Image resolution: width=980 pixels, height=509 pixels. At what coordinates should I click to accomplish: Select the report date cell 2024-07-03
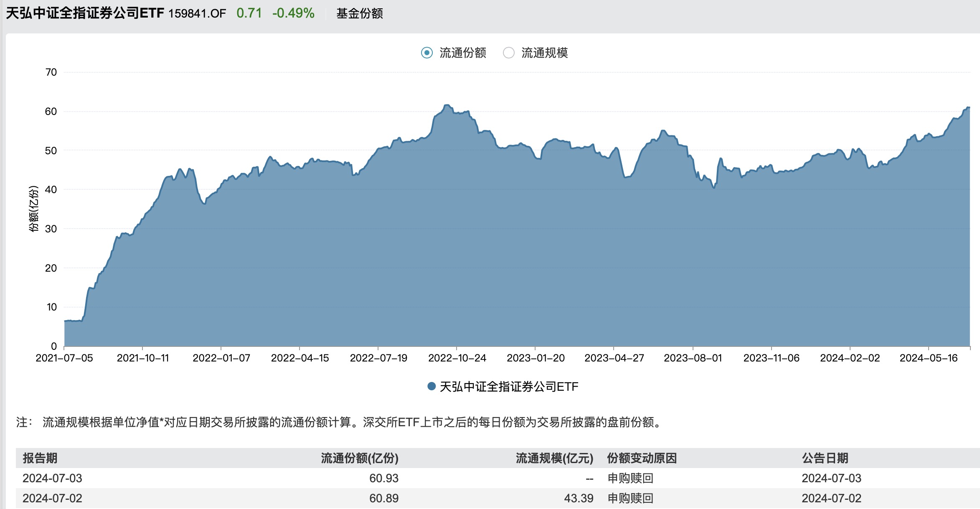(52, 478)
